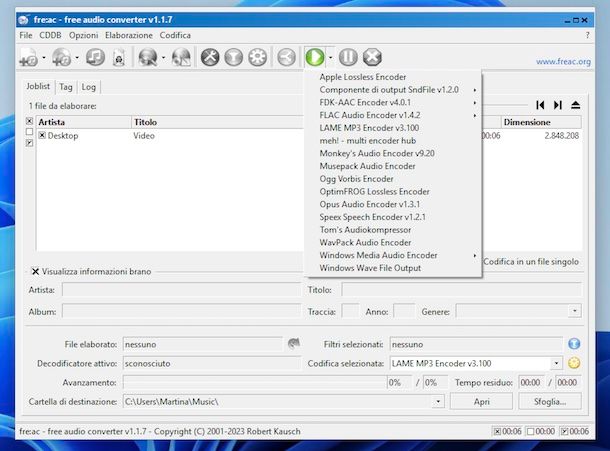610x451 pixels.
Task: Open encoder configuration gear icon
Action: click(258, 57)
